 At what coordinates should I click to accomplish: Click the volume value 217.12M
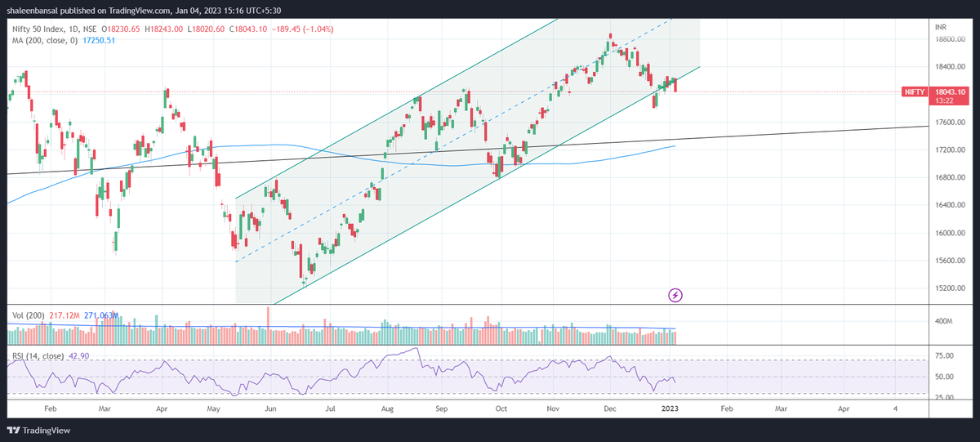click(x=65, y=315)
